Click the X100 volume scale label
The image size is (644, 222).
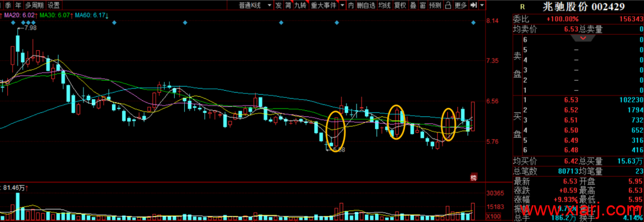coord(493,216)
